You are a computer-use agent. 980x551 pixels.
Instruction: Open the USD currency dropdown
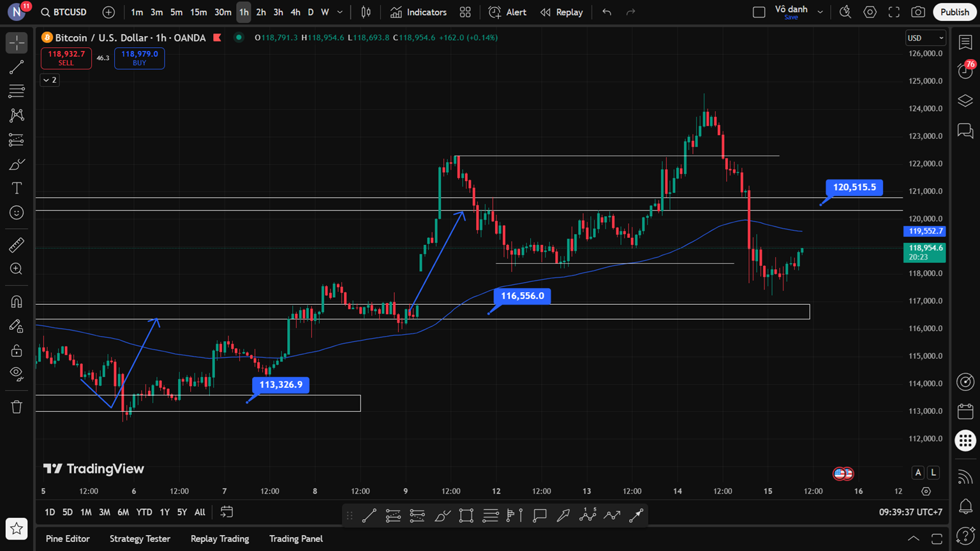(x=925, y=38)
